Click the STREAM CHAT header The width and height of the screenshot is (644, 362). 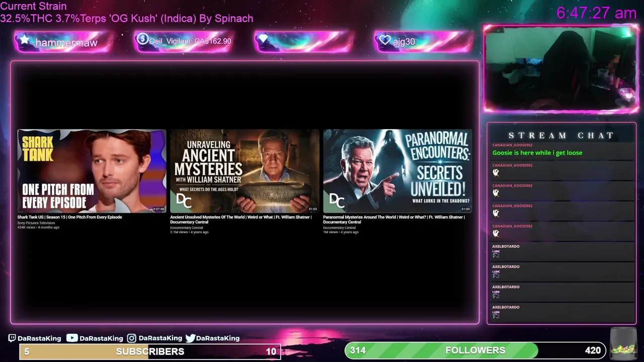click(561, 135)
